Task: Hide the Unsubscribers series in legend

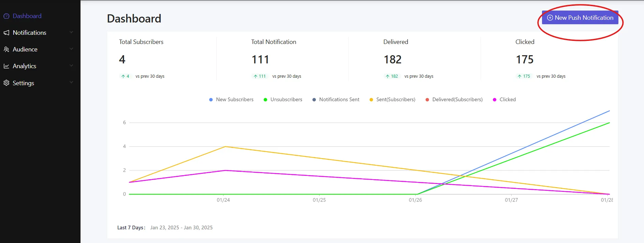Action: point(283,100)
